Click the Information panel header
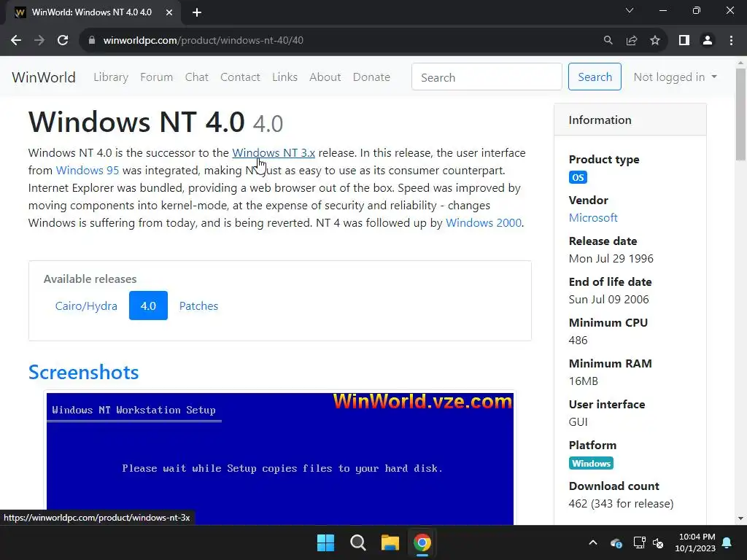Screen dimensions: 747x560 (630, 120)
